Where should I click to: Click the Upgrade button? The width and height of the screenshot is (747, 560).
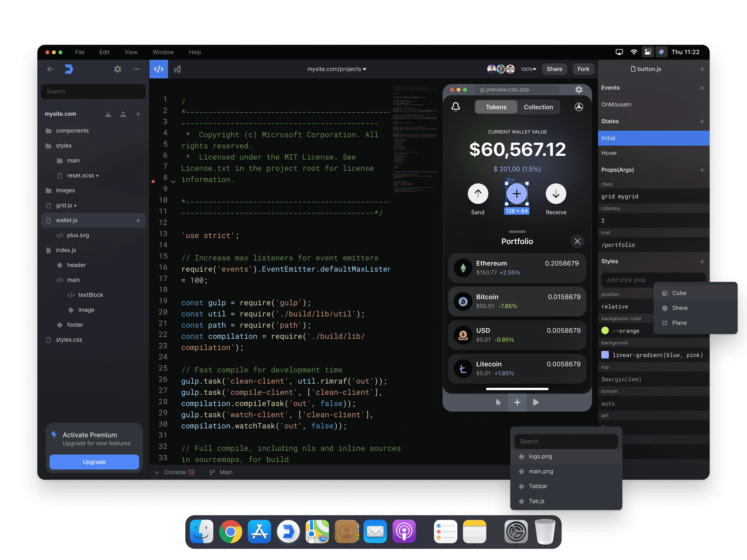(x=94, y=462)
